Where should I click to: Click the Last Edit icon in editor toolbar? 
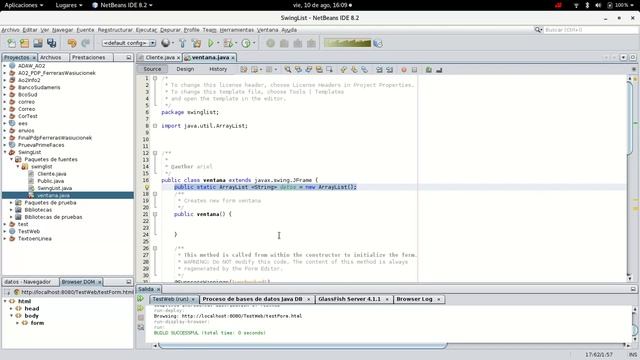[244, 69]
